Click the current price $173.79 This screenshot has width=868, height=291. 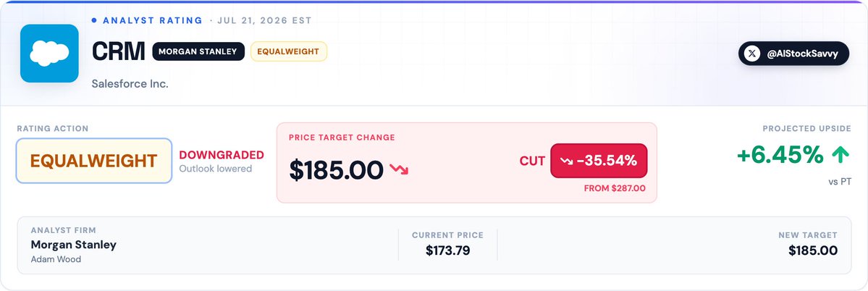[447, 250]
